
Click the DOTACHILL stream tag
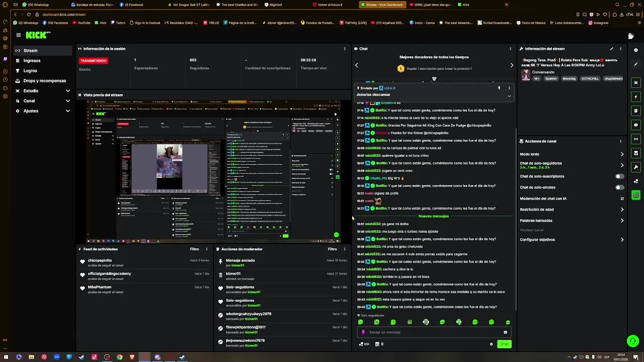590,79
